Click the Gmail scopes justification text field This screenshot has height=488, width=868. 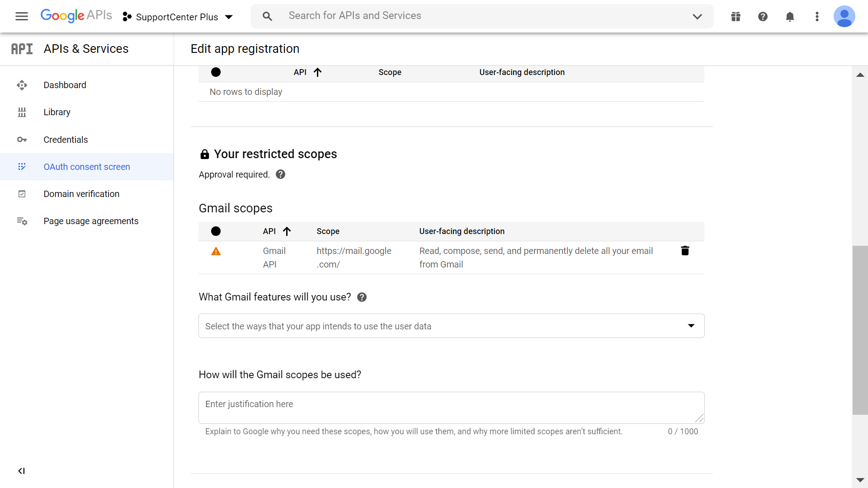click(x=451, y=408)
